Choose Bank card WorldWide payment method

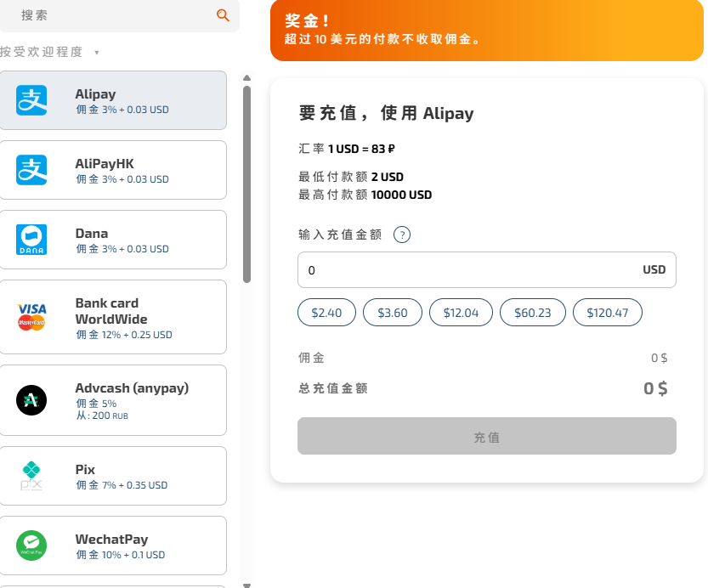point(113,317)
